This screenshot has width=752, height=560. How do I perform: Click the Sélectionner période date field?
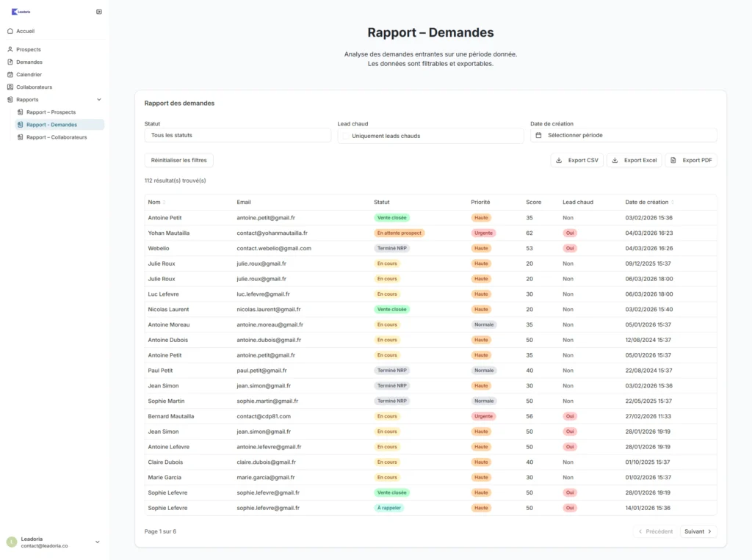[x=623, y=136]
